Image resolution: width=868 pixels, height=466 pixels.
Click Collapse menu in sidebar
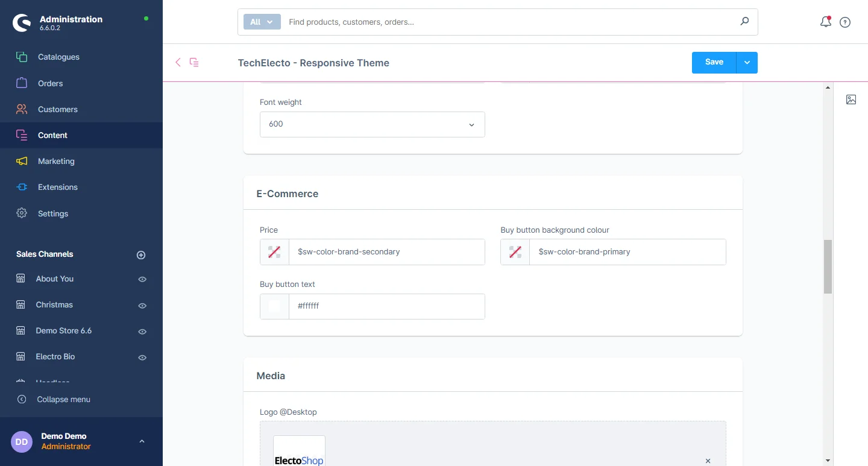[x=63, y=400]
